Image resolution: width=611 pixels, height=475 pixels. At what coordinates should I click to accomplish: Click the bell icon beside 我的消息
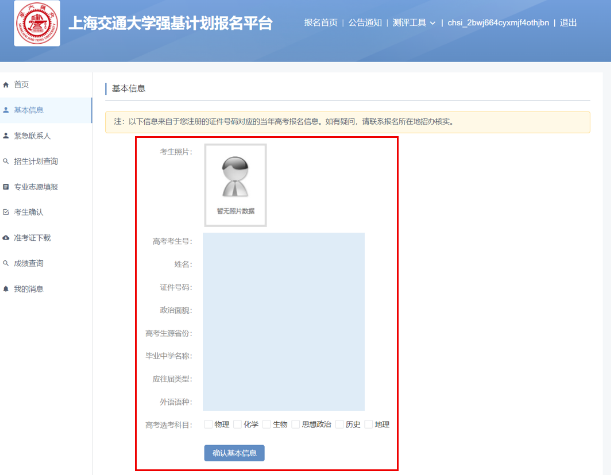[x=6, y=289]
